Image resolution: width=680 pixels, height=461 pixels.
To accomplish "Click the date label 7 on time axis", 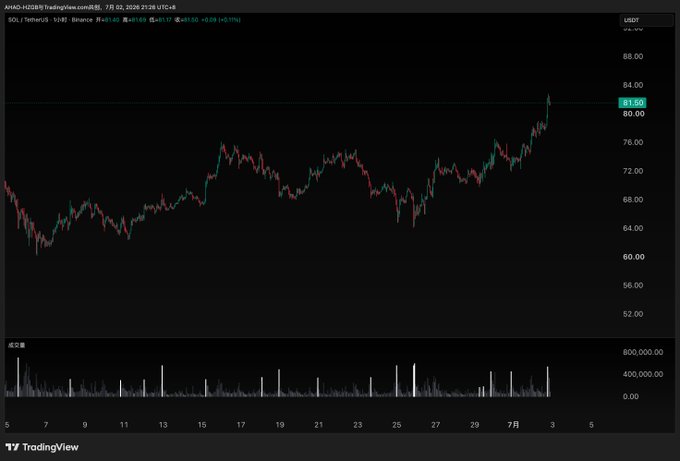I will coord(46,425).
